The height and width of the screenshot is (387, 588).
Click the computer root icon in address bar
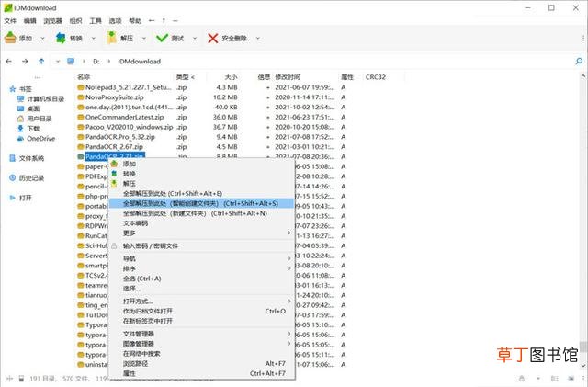pyautogui.click(x=71, y=62)
